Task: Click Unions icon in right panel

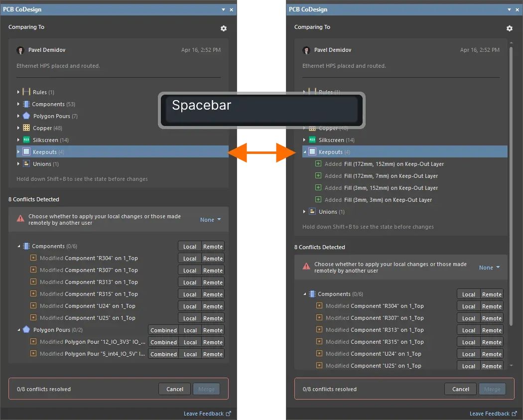Action: click(x=312, y=211)
